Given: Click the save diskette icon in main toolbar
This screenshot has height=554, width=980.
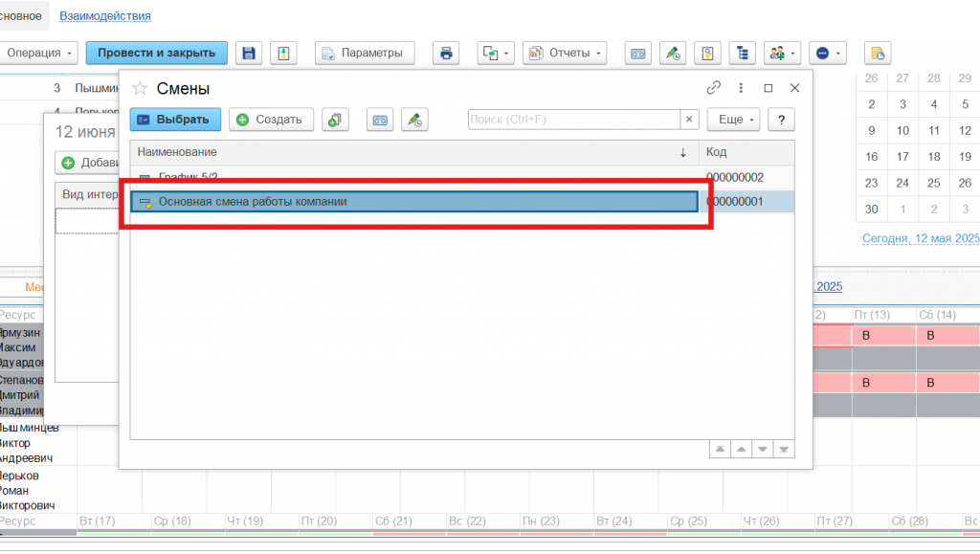Looking at the screenshot, I should point(249,53).
